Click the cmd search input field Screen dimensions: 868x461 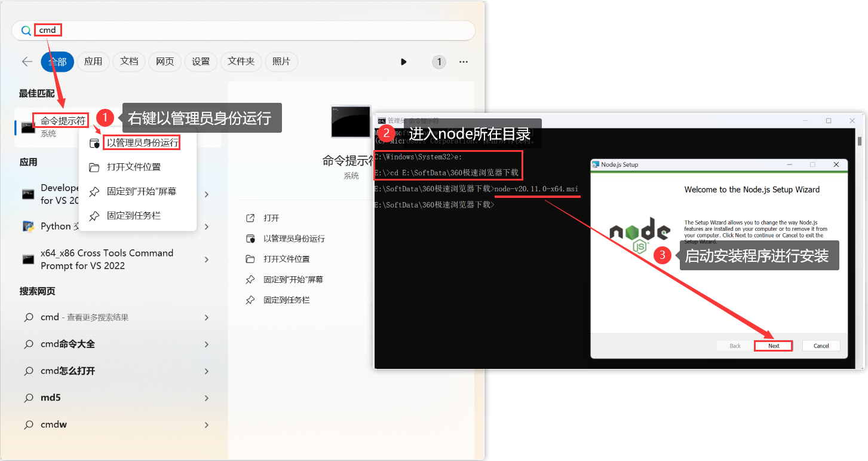pos(244,30)
